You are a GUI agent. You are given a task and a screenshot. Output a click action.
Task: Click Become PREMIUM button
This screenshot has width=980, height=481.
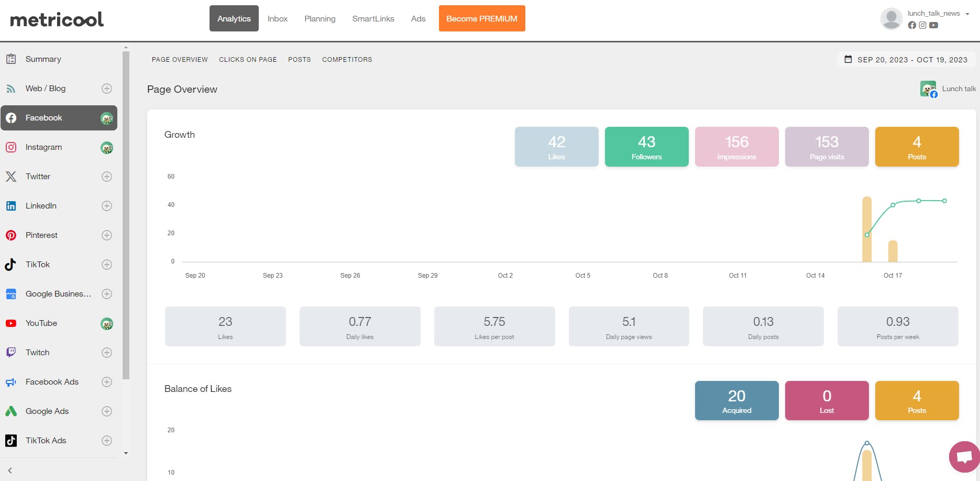point(482,18)
